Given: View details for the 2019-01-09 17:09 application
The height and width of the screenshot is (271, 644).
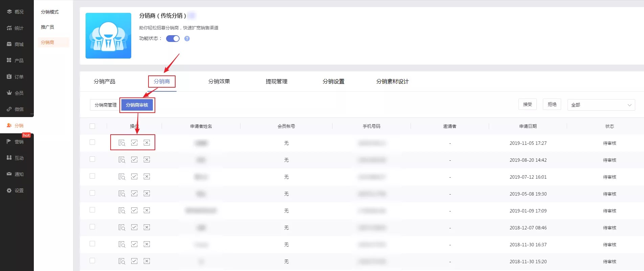Looking at the screenshot, I should (122, 210).
